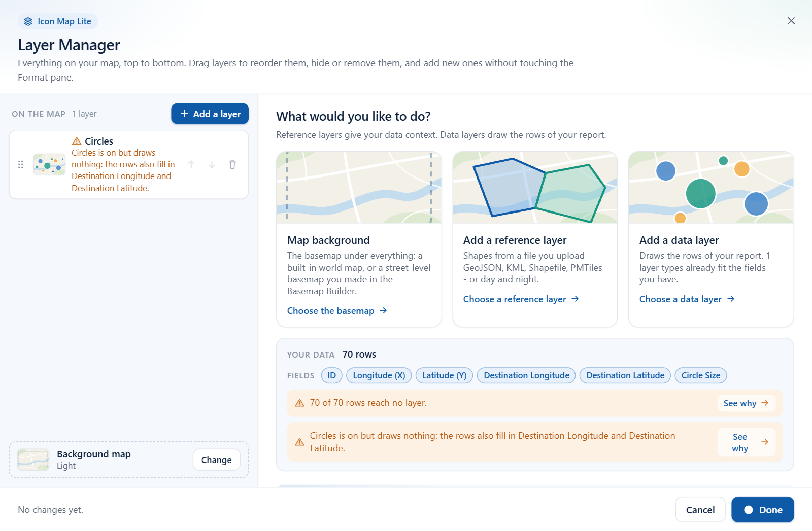The height and width of the screenshot is (531, 812).
Task: Click the Circles layer thumbnail preview
Action: click(49, 164)
